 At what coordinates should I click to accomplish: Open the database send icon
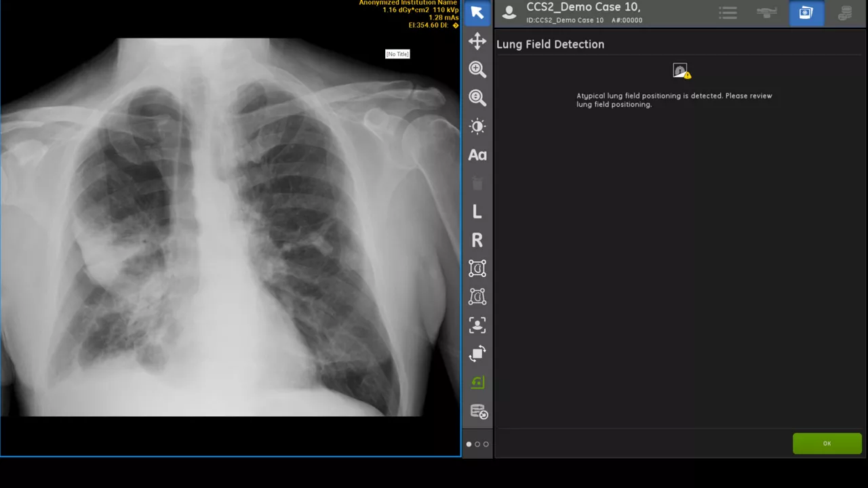(479, 411)
